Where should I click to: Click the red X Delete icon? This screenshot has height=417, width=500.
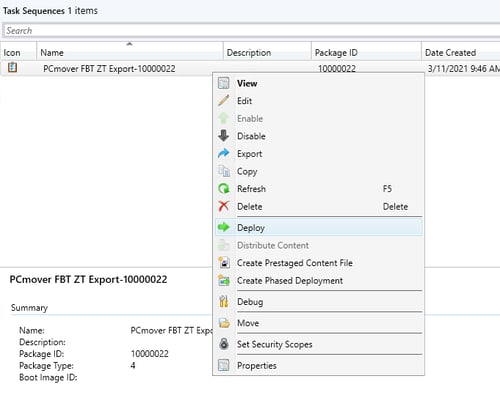tap(224, 206)
